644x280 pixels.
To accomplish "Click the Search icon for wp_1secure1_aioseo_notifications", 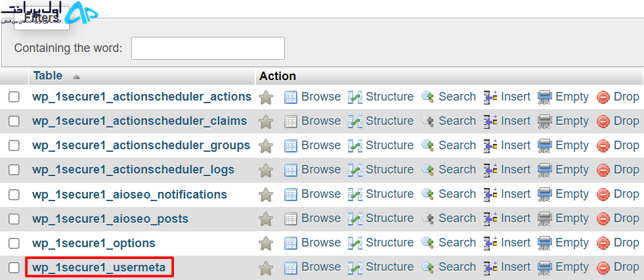I will click(x=428, y=195).
